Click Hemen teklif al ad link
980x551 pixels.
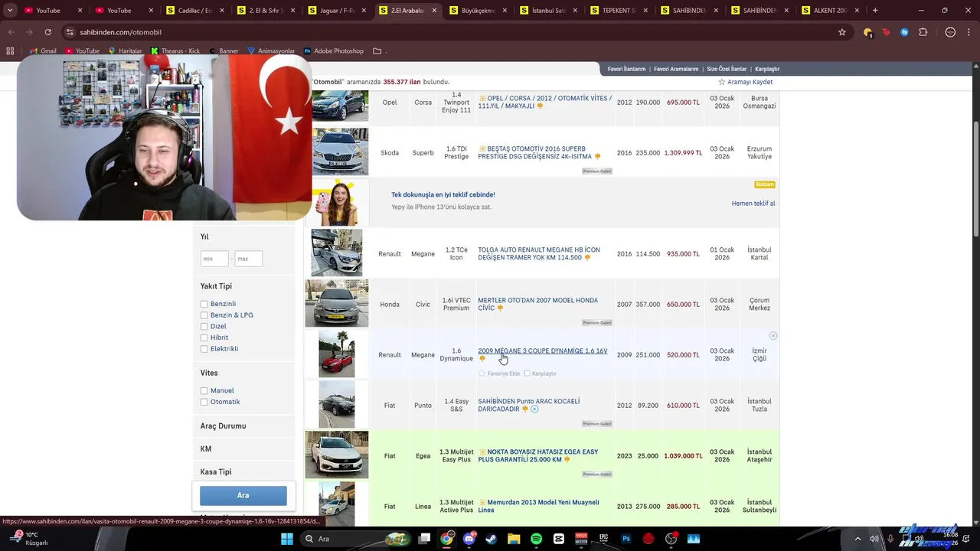point(753,204)
